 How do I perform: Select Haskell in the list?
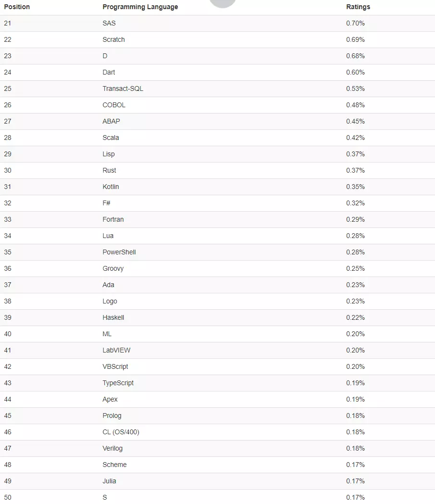[x=113, y=317]
